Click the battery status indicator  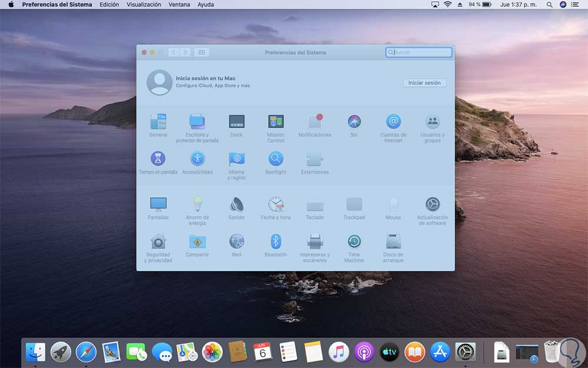click(x=480, y=5)
